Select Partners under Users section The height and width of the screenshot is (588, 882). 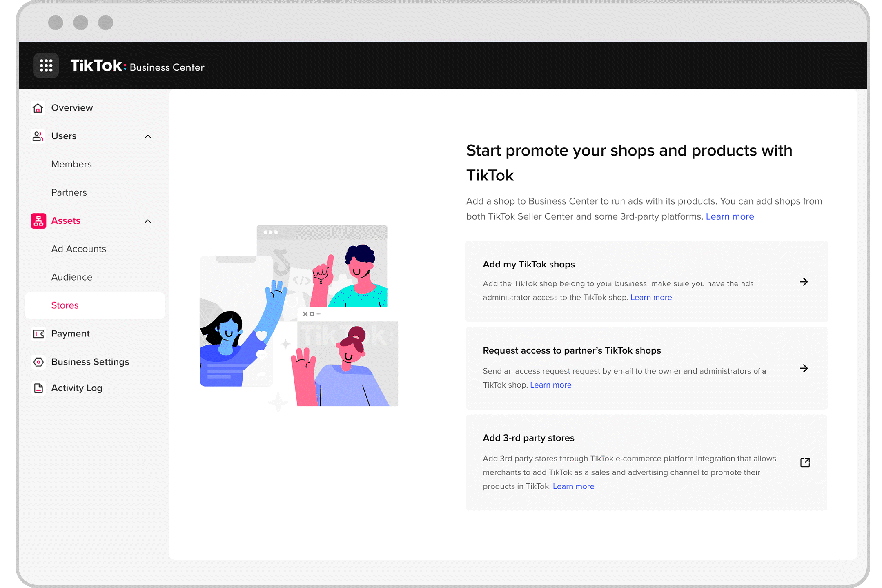pyautogui.click(x=68, y=192)
